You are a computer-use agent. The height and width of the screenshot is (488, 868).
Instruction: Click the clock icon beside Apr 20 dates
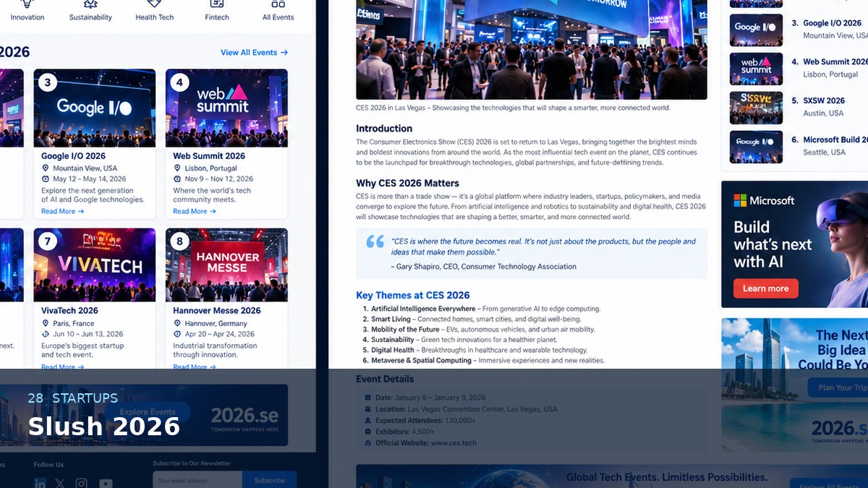(x=177, y=334)
